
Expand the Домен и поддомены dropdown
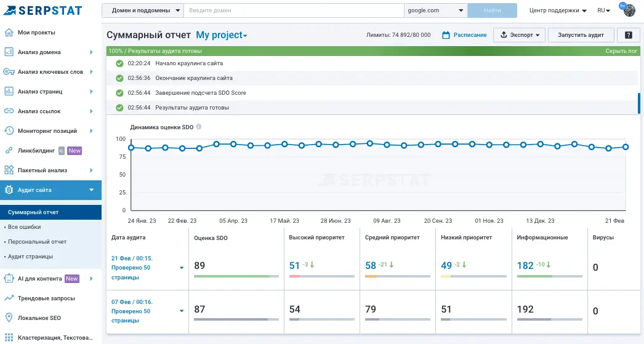point(143,10)
